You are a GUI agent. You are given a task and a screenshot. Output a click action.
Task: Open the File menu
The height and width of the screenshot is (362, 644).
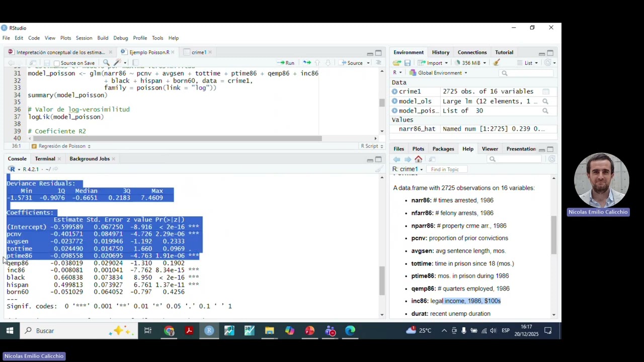click(x=6, y=38)
